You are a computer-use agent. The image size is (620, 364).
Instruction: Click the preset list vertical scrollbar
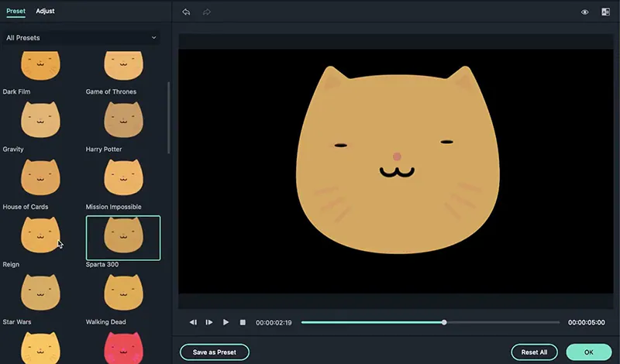169,118
